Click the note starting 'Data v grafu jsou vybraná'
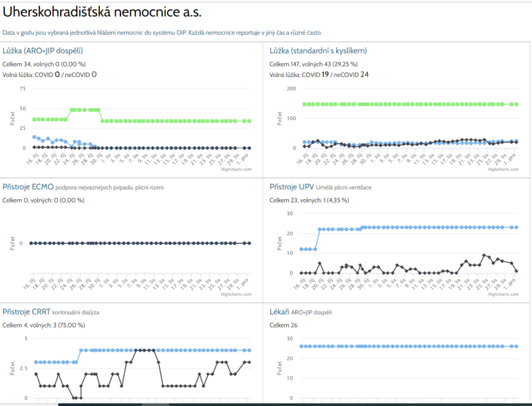The height and width of the screenshot is (406, 532). [162, 33]
